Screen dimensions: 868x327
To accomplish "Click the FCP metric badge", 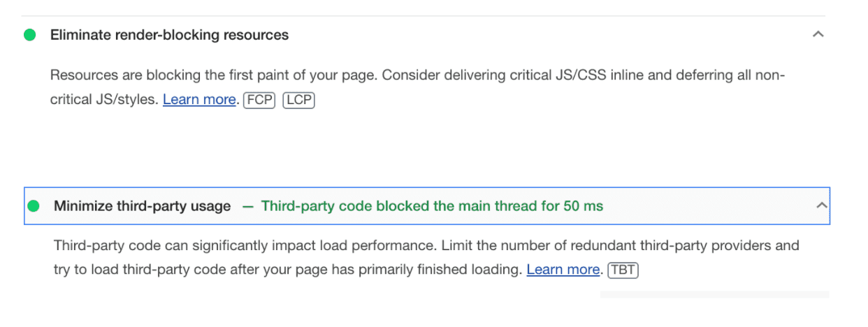I will [x=259, y=100].
